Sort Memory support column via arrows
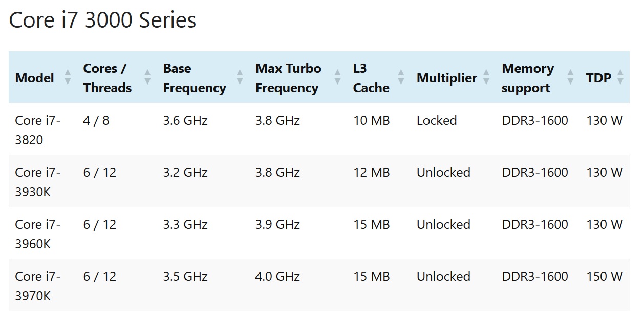The height and width of the screenshot is (312, 644). pyautogui.click(x=570, y=78)
